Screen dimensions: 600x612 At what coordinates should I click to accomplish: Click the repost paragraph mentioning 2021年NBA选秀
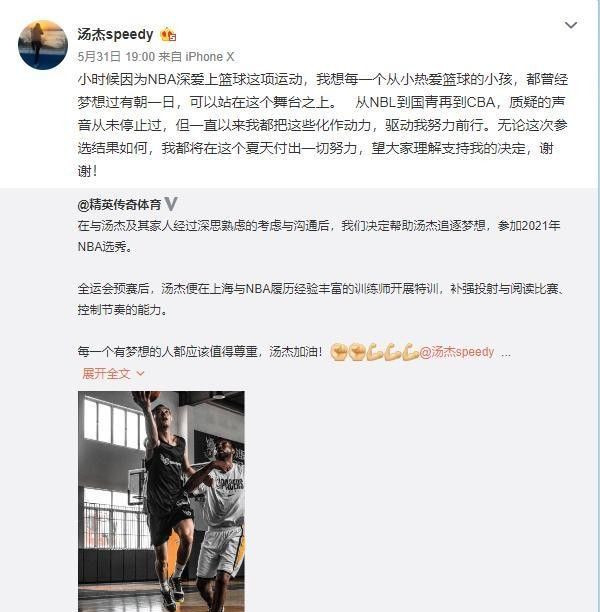point(319,236)
